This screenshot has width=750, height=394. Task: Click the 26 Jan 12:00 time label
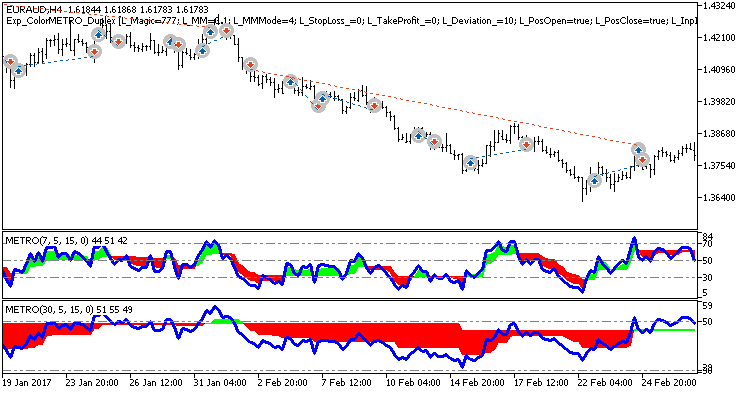pyautogui.click(x=155, y=383)
